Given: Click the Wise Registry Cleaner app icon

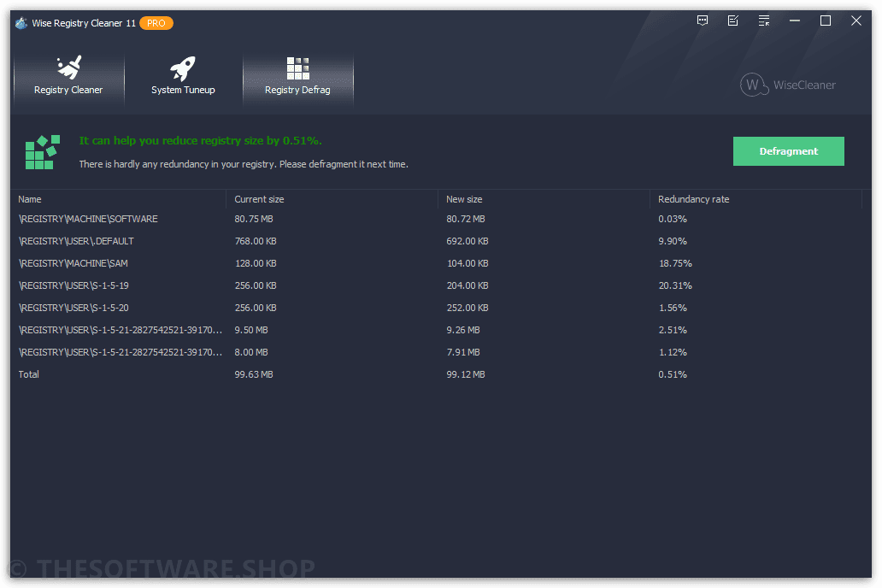Looking at the screenshot, I should [x=21, y=23].
